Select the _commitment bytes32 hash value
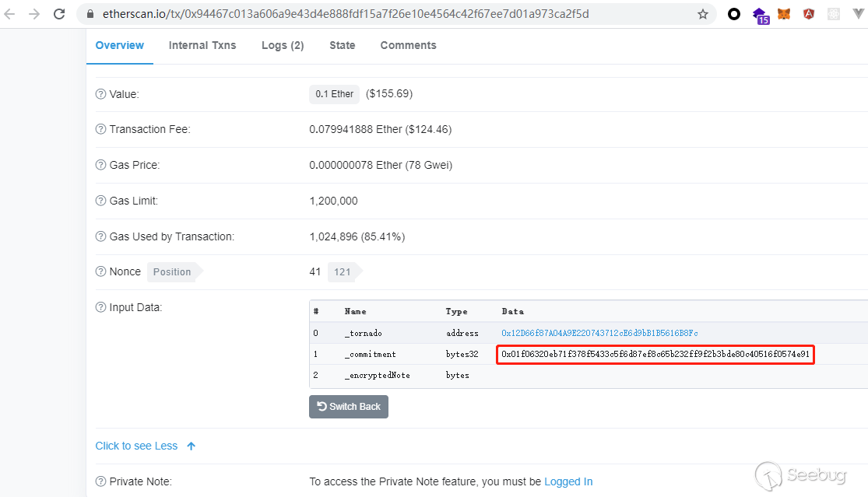Image resolution: width=868 pixels, height=497 pixels. (655, 354)
